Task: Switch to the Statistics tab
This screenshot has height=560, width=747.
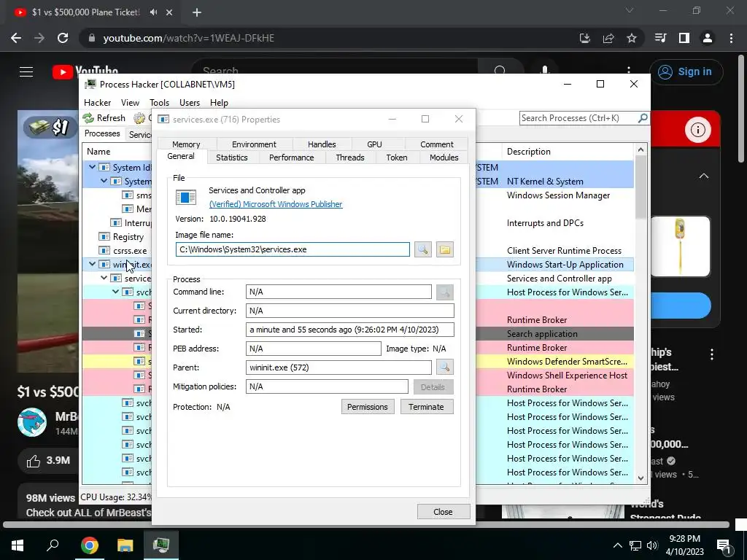Action: (x=231, y=157)
